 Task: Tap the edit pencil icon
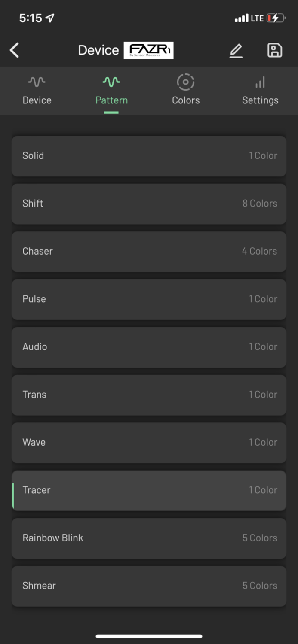click(x=236, y=50)
